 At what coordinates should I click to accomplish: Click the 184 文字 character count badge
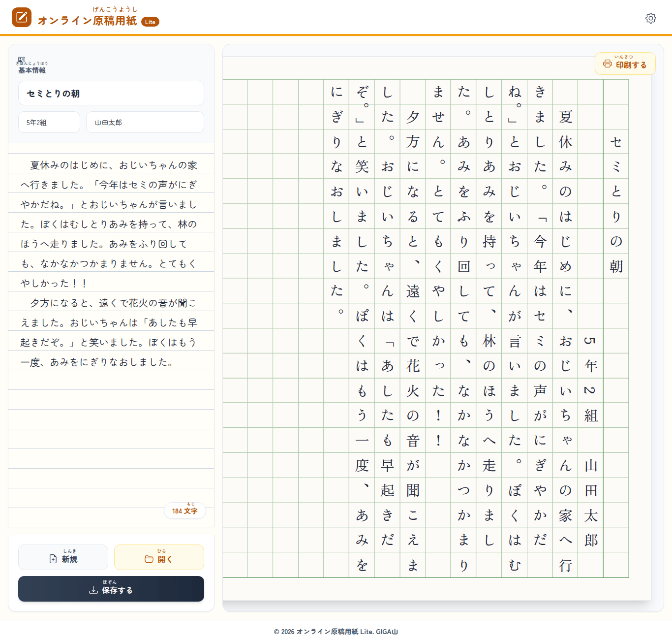pyautogui.click(x=185, y=511)
